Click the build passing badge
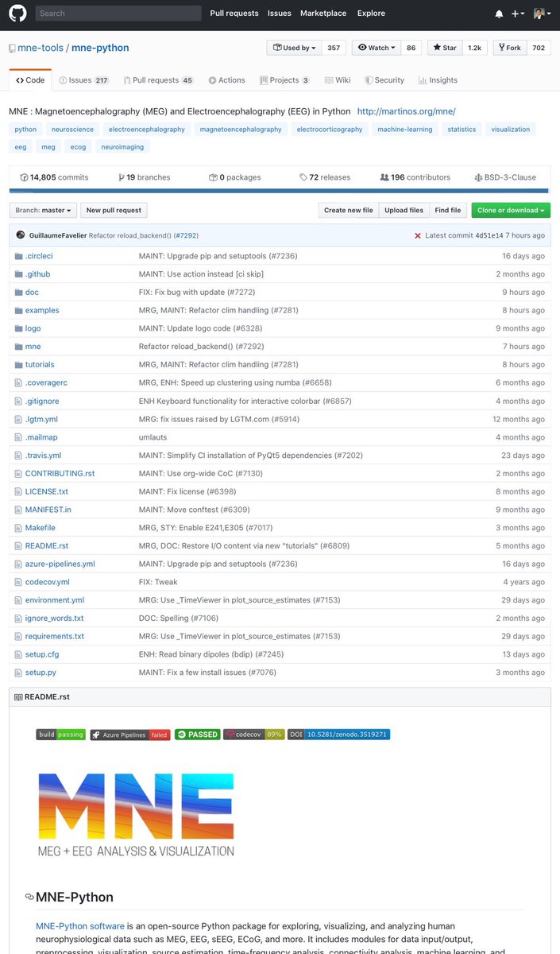Viewport: 560px width, 954px height. coord(60,735)
